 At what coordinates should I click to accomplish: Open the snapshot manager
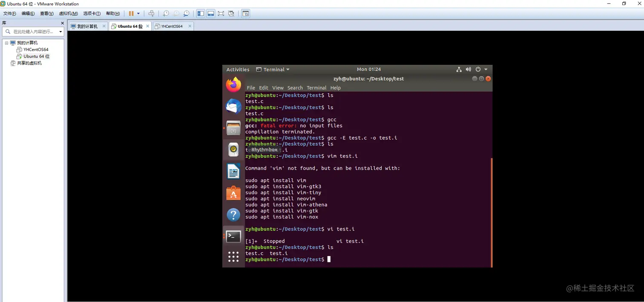tap(187, 14)
